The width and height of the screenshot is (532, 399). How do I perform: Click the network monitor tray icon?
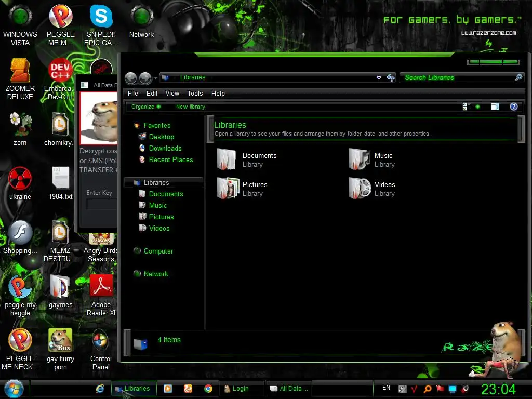453,389
